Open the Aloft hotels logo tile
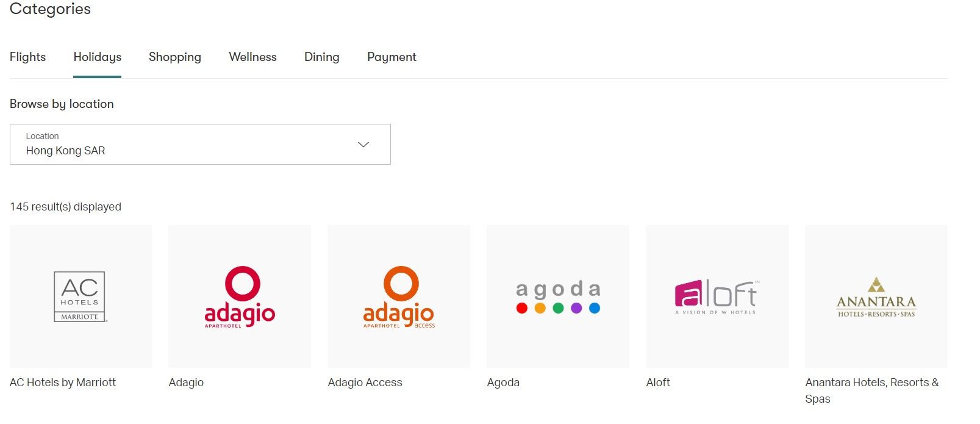This screenshot has height=424, width=980. tap(717, 296)
